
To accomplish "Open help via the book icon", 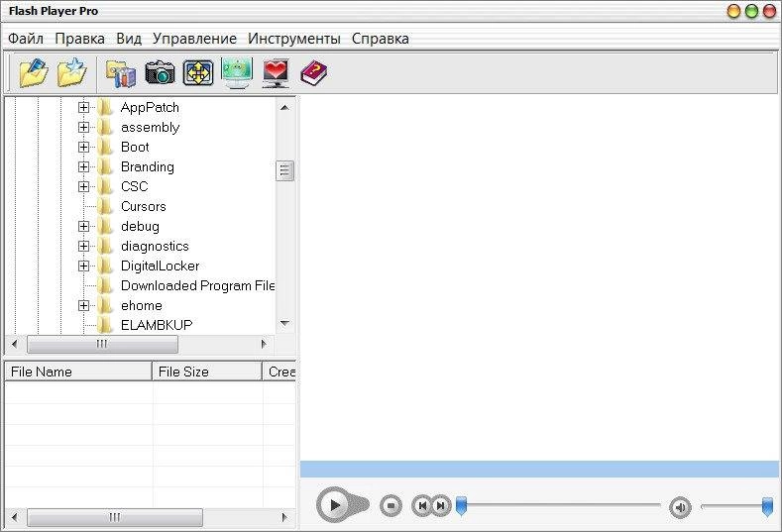I will 314,73.
